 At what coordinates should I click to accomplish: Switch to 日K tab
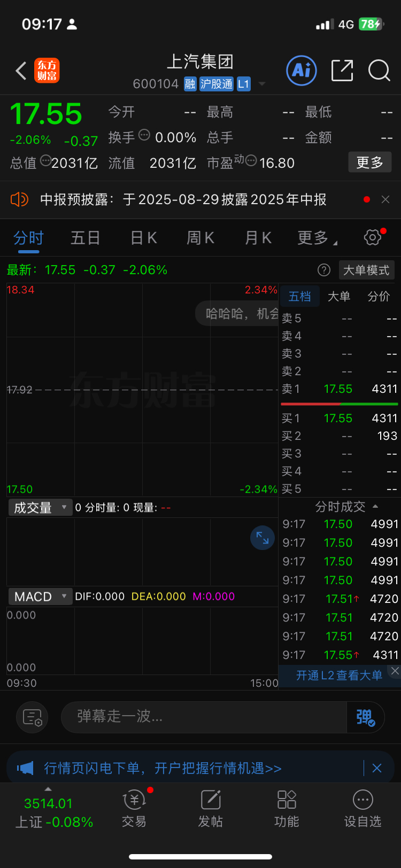click(144, 238)
